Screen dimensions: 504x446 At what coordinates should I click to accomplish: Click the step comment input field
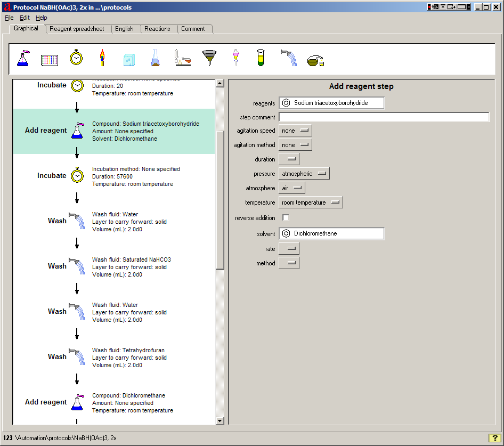point(384,117)
